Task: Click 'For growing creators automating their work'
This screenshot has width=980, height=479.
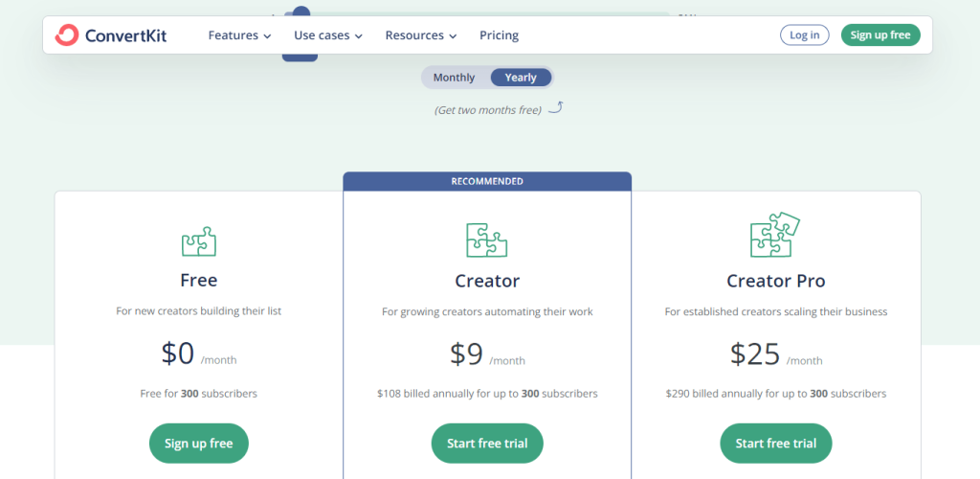Action: (x=487, y=311)
